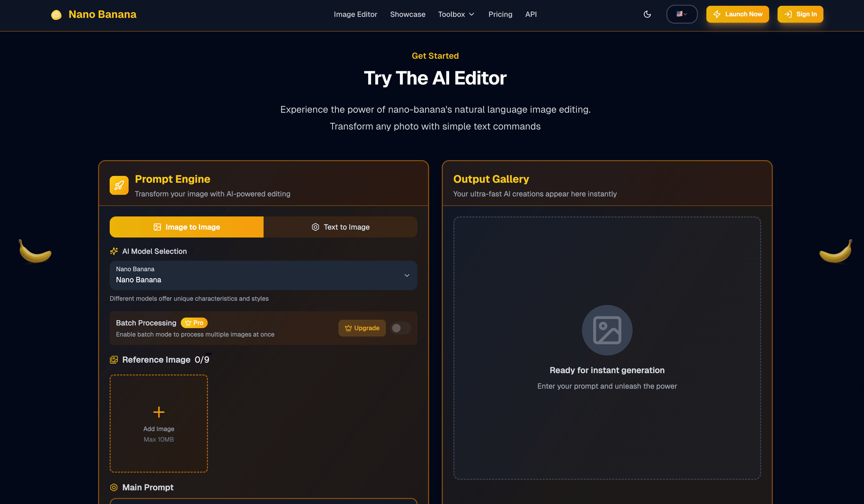
Task: Click the sparkle icon beside AI Model Selection
Action: [x=114, y=251]
